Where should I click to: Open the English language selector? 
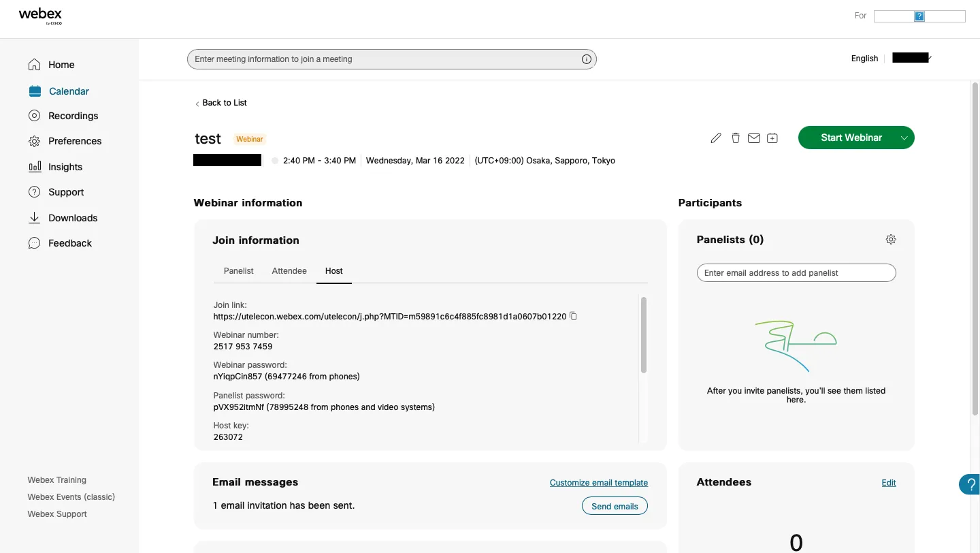(864, 59)
